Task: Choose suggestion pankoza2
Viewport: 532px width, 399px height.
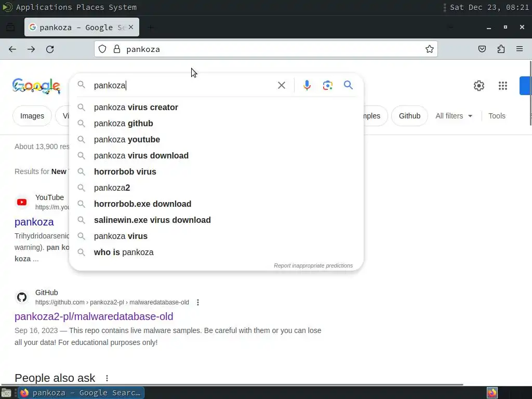Action: (x=216, y=188)
